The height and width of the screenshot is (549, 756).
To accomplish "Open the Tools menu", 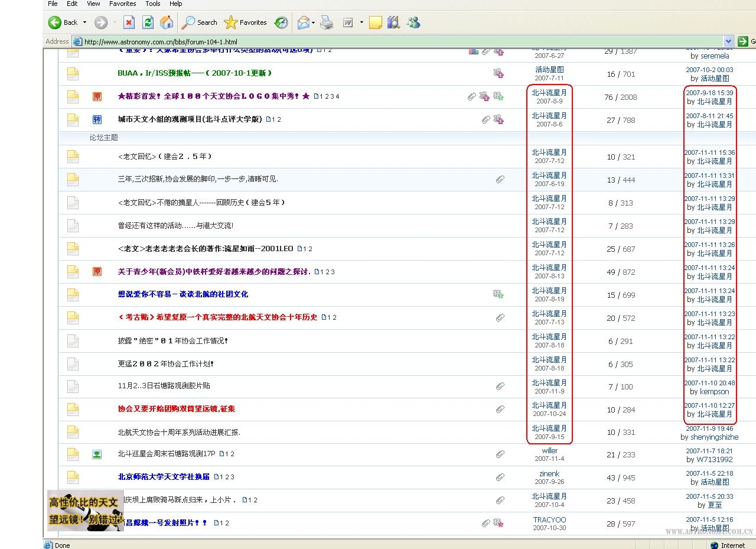I will tap(153, 4).
